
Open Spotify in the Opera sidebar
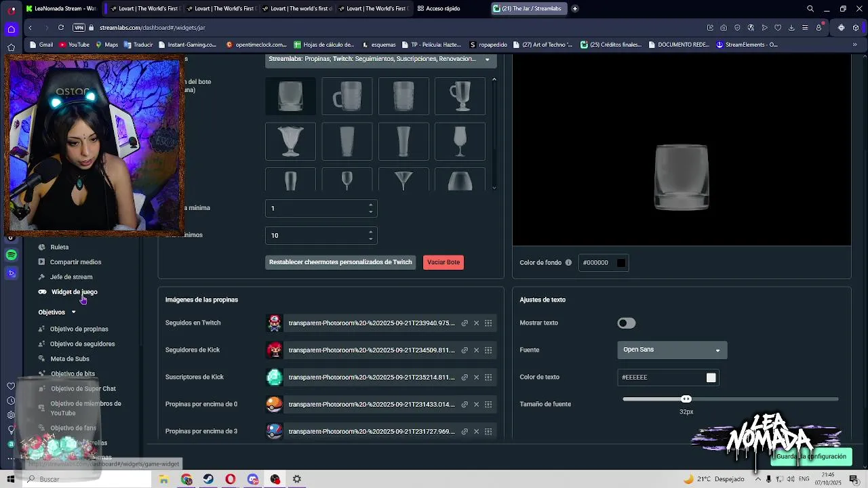coord(11,255)
